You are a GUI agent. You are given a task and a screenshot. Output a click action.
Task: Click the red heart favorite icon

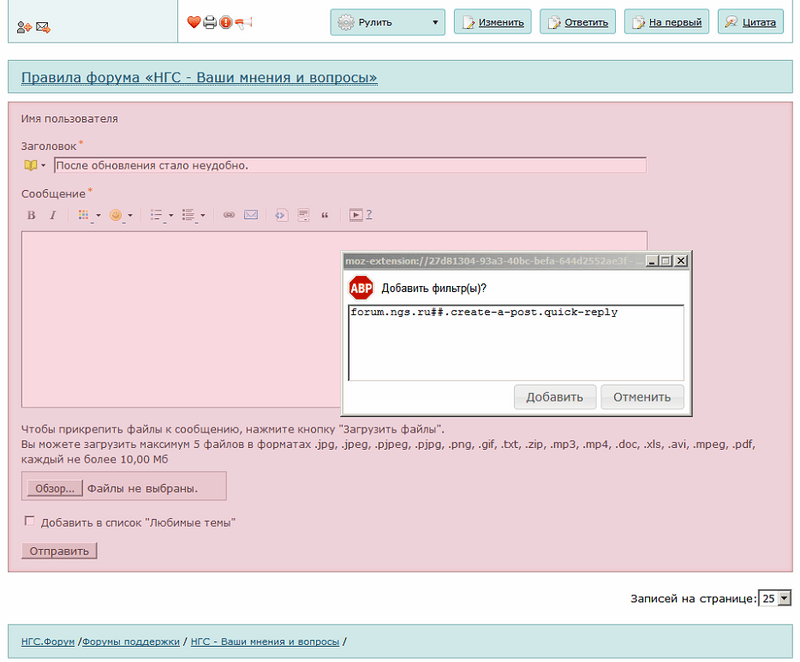194,22
